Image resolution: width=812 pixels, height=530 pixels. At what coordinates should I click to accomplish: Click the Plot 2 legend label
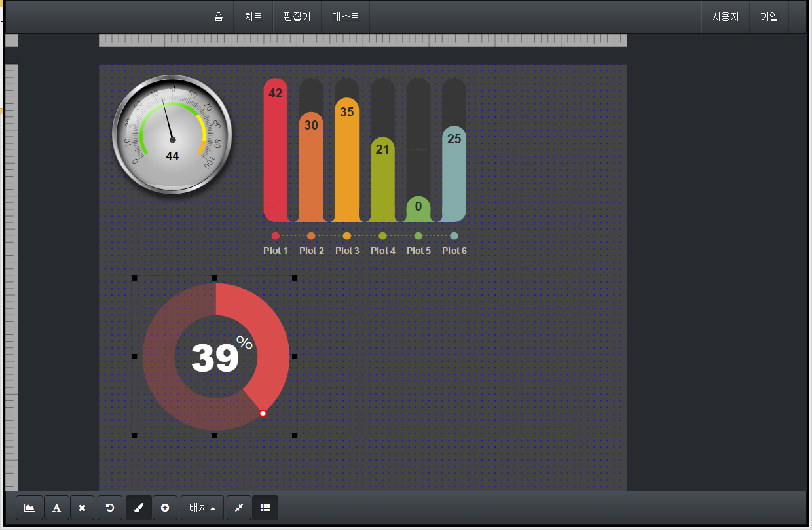312,251
